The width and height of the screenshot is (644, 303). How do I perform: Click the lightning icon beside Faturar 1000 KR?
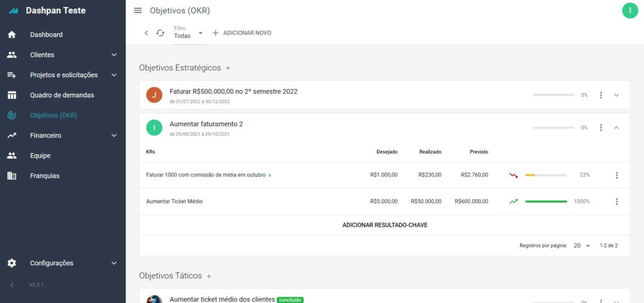(270, 175)
